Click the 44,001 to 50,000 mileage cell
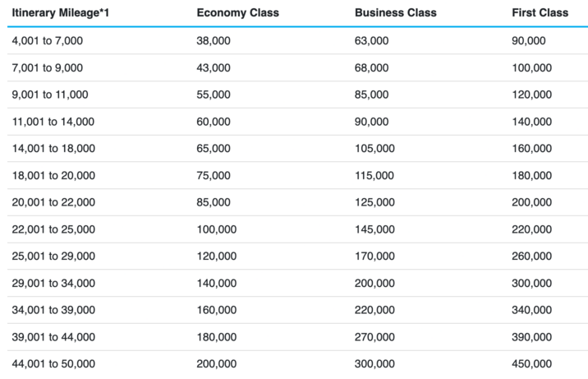The width and height of the screenshot is (588, 379). tap(53, 364)
